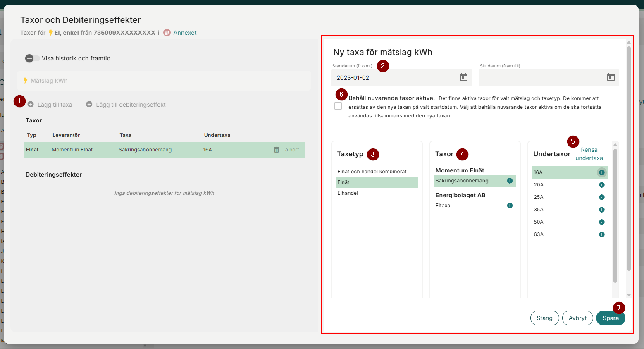Image resolution: width=644 pixels, height=349 pixels.
Task: Choose 25A undertaxa from list
Action: [x=539, y=197]
